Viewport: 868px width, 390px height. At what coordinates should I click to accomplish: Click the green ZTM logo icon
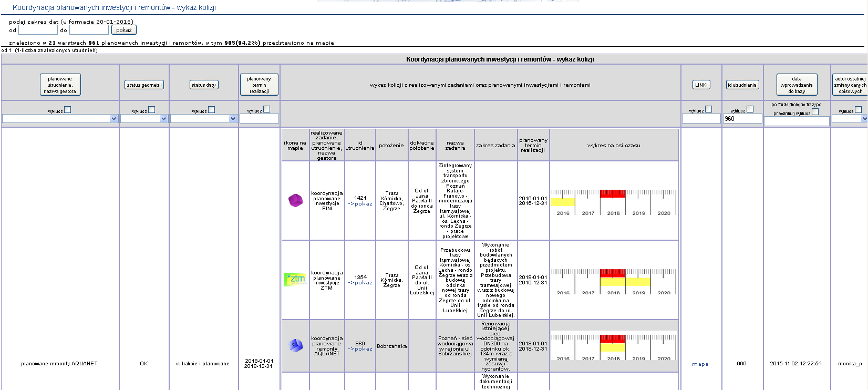pos(295,279)
